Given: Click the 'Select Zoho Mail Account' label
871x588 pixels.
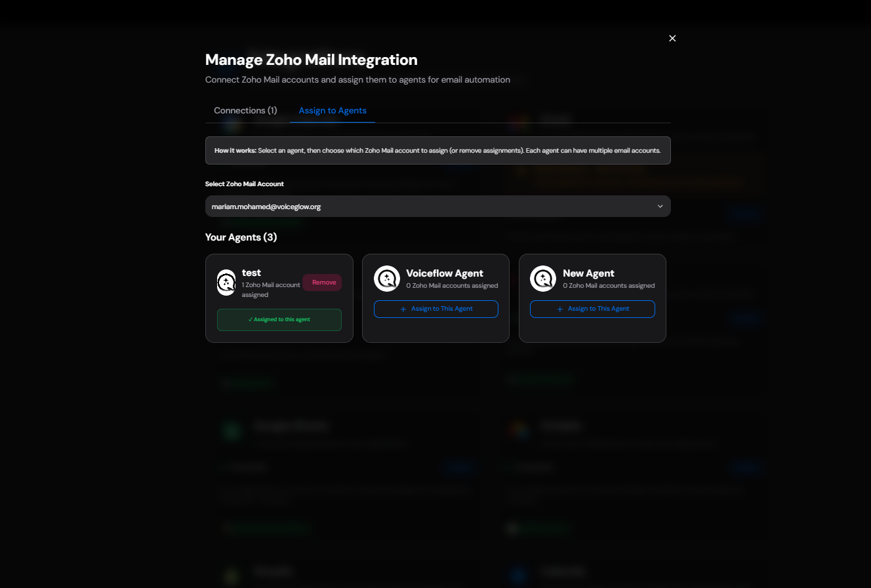Looking at the screenshot, I should (245, 184).
